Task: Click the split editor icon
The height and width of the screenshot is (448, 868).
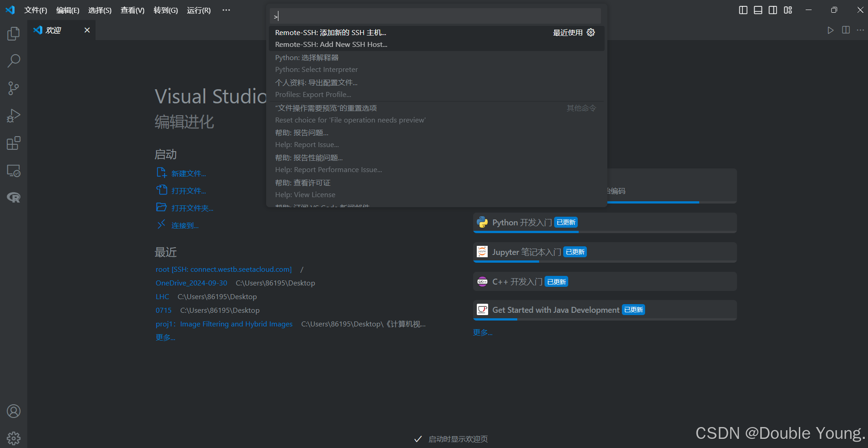Action: tap(846, 30)
